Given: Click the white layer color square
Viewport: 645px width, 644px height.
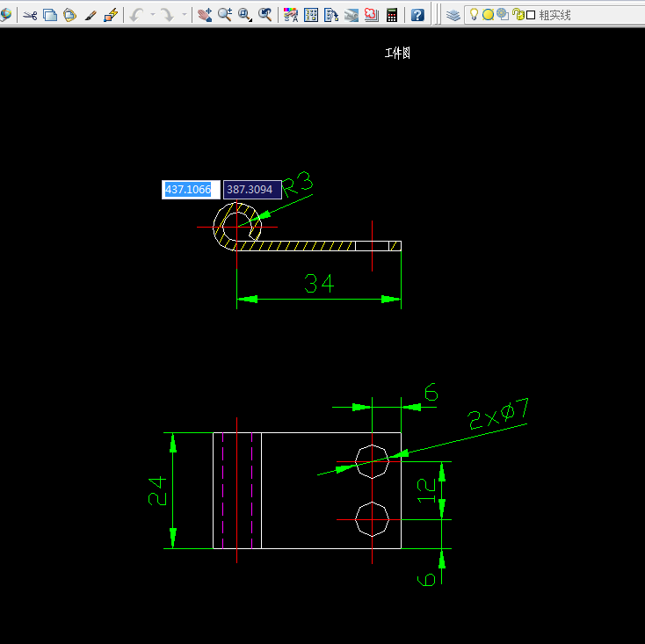Looking at the screenshot, I should [531, 16].
